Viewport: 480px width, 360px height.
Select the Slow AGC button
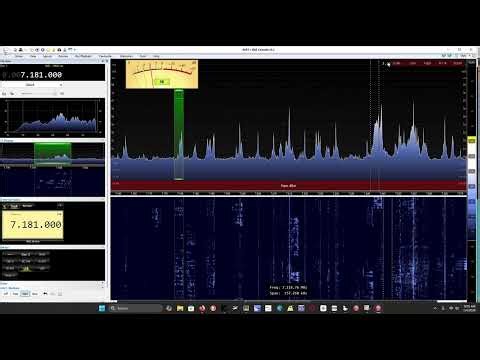(x=35, y=294)
